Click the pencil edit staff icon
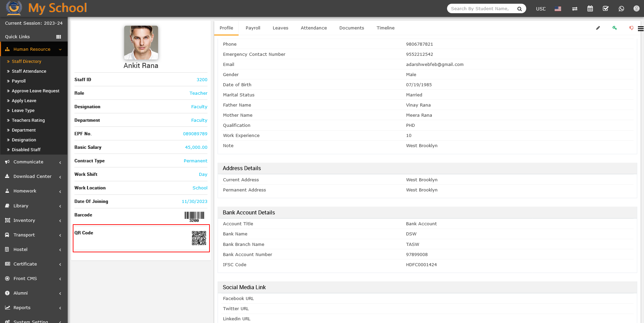This screenshot has width=644, height=323. [x=598, y=28]
